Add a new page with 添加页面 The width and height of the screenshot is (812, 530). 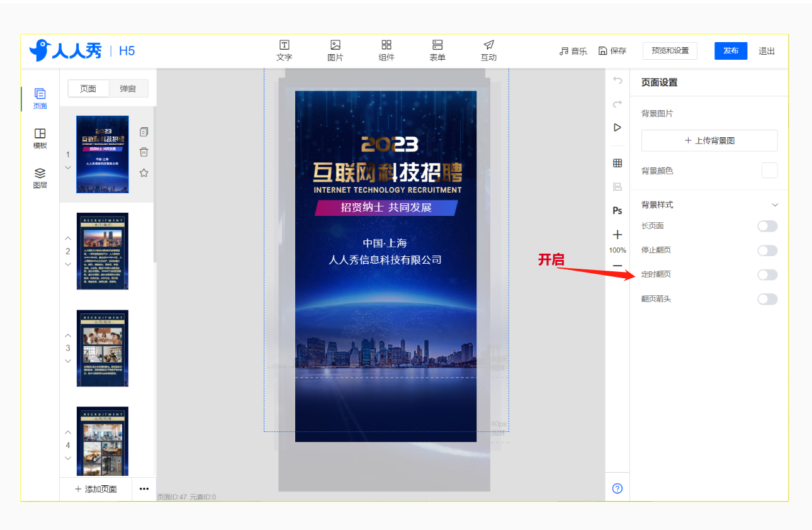96,488
